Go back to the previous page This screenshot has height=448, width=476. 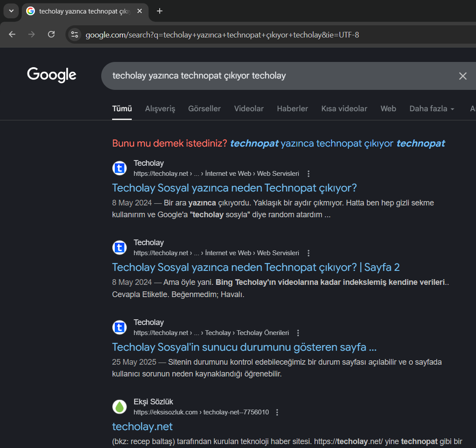(12, 34)
